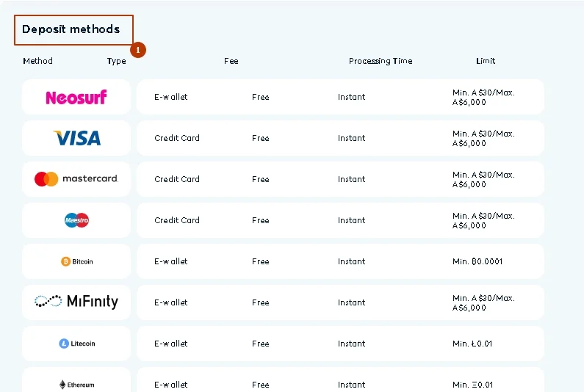The height and width of the screenshot is (392, 584).
Task: Click Instant in the Bitcoin row
Action: (x=352, y=261)
